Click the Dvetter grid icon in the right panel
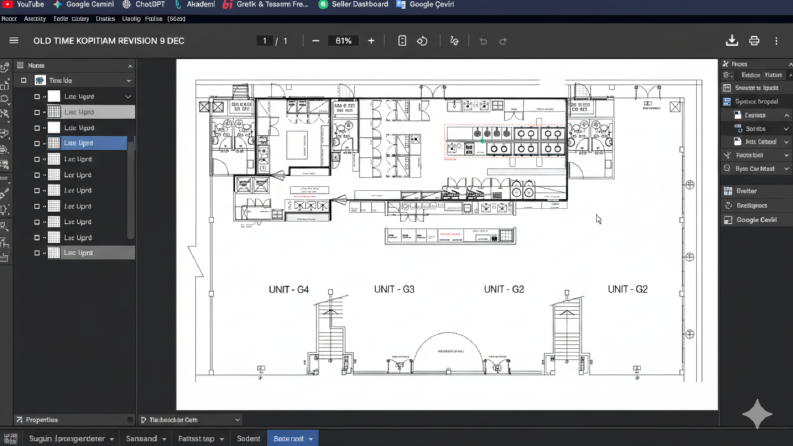Viewport: 793px width, 446px height. (x=728, y=191)
